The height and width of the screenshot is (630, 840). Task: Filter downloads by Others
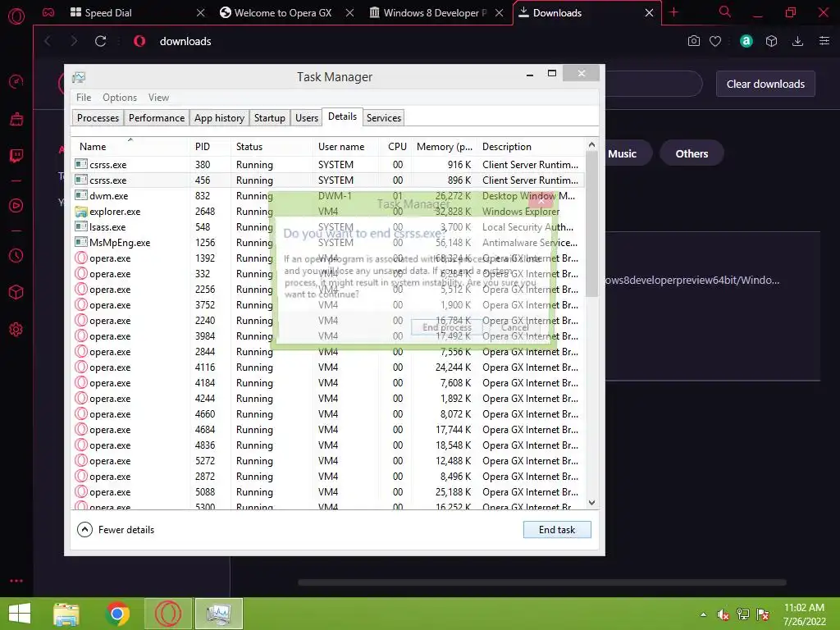(x=692, y=153)
